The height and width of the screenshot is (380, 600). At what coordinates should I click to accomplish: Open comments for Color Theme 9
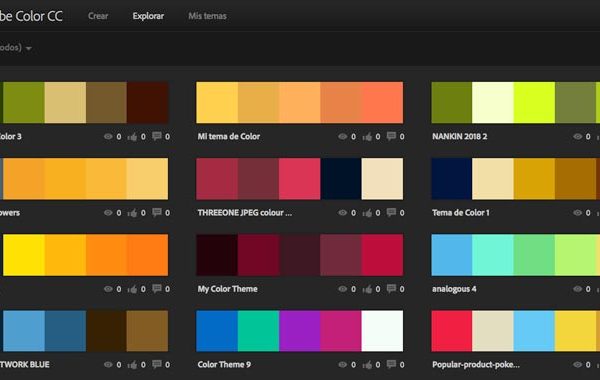point(391,364)
